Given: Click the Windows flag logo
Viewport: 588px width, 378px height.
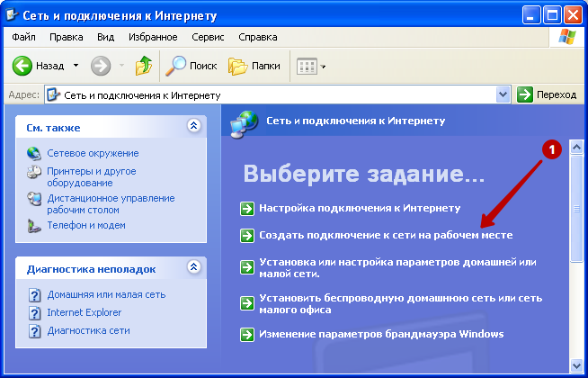Looking at the screenshot, I should pos(566,37).
